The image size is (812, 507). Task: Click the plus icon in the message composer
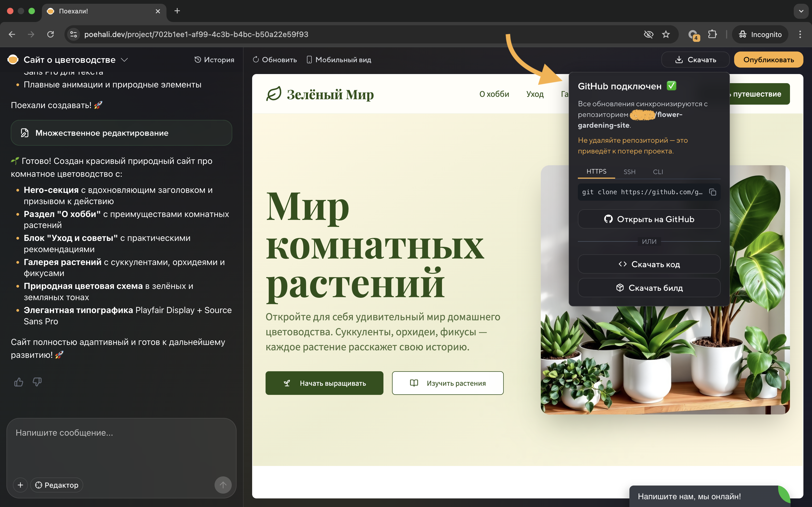(20, 485)
